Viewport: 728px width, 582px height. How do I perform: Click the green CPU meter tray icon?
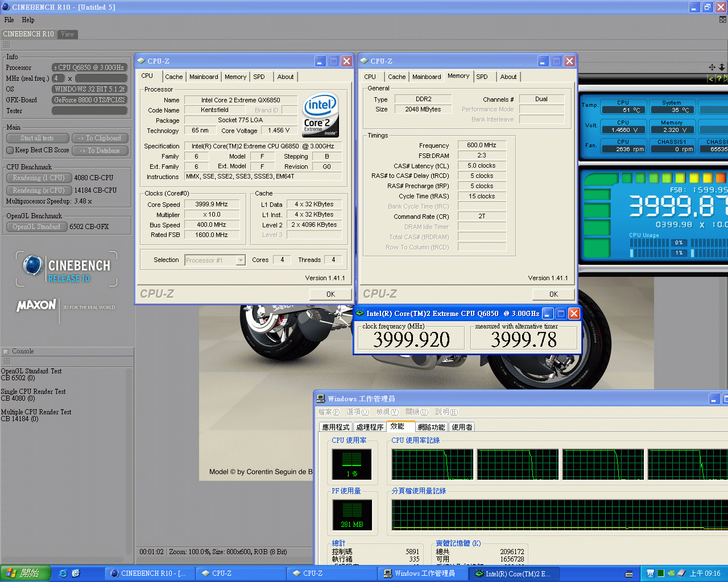coord(661,573)
